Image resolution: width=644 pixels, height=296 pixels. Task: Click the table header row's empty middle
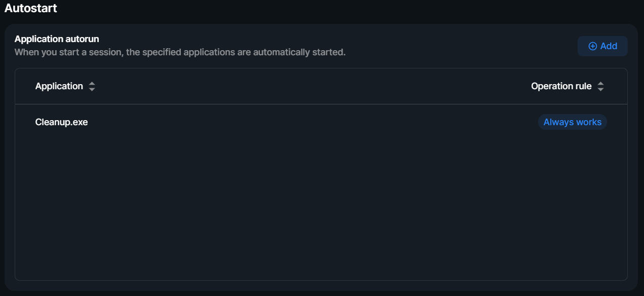click(313, 86)
